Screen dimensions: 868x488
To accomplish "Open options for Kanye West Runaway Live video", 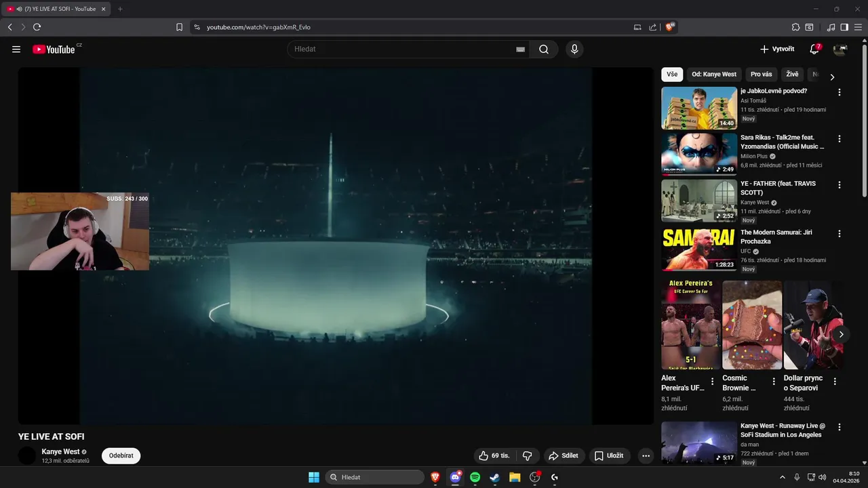I will [840, 428].
